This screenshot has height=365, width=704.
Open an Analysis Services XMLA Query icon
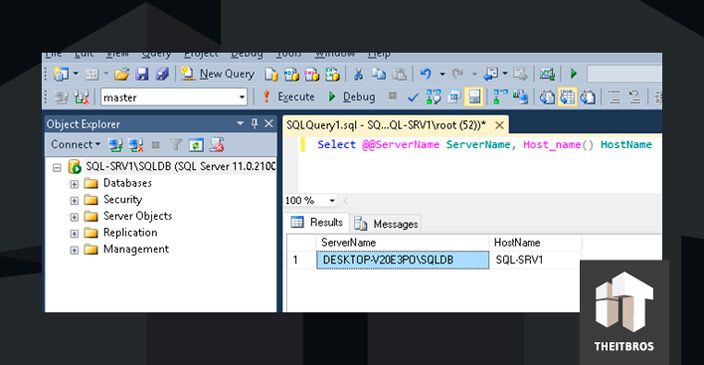point(332,74)
